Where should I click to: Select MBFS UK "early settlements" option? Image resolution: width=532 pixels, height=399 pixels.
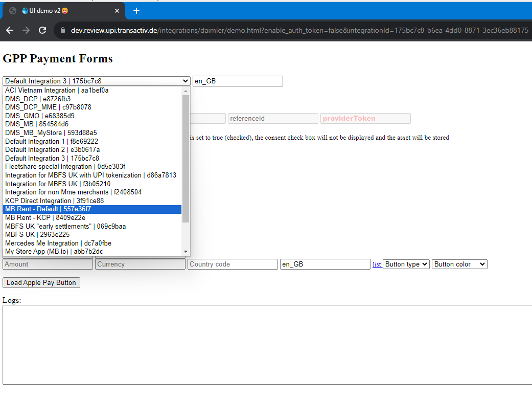point(92,226)
